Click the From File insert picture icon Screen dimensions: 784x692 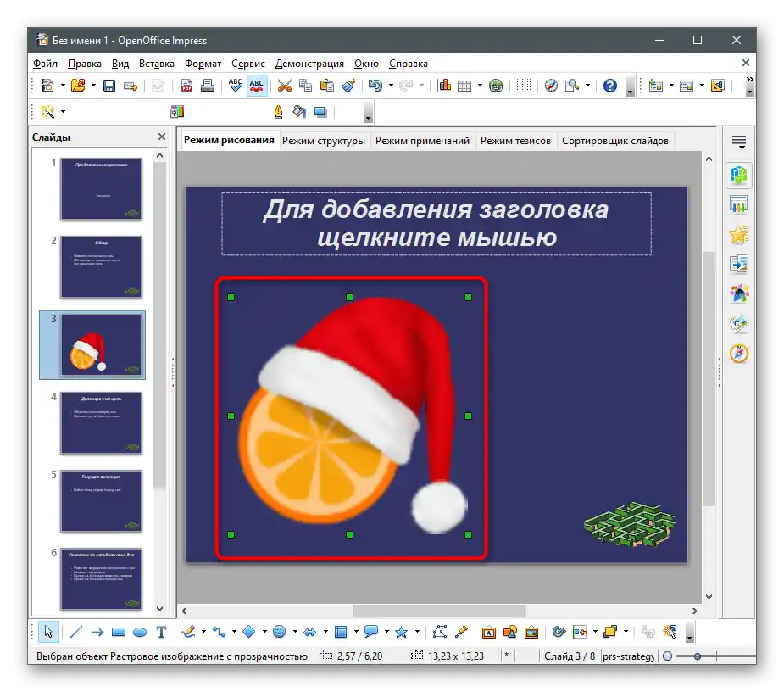pyautogui.click(x=510, y=632)
